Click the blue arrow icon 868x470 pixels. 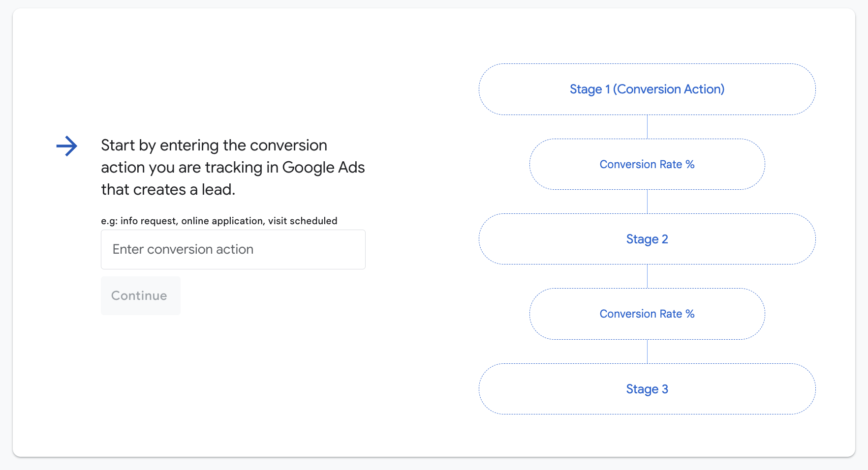pyautogui.click(x=67, y=146)
